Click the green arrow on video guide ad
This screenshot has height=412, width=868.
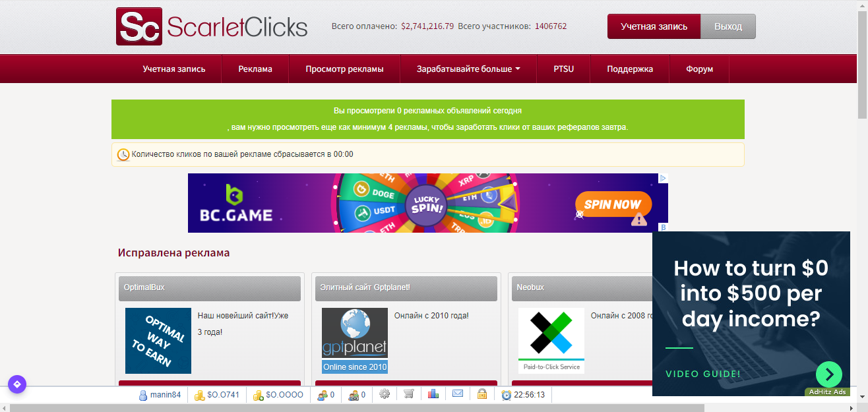[x=829, y=374]
